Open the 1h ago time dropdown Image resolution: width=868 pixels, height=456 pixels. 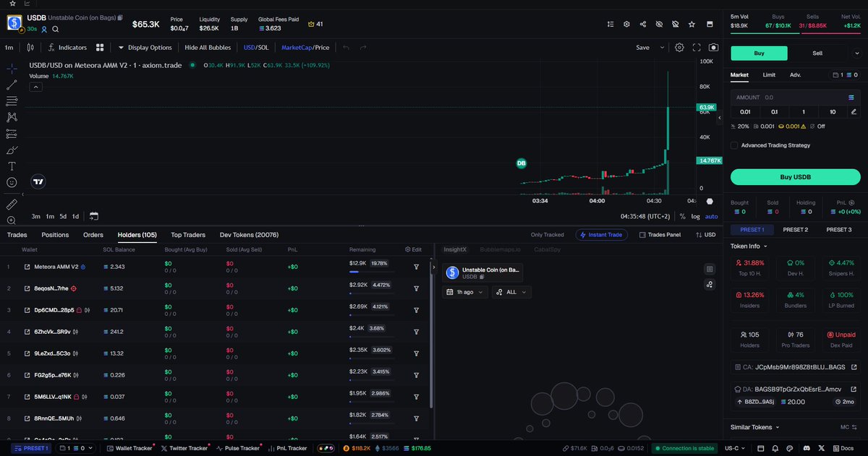coord(464,292)
